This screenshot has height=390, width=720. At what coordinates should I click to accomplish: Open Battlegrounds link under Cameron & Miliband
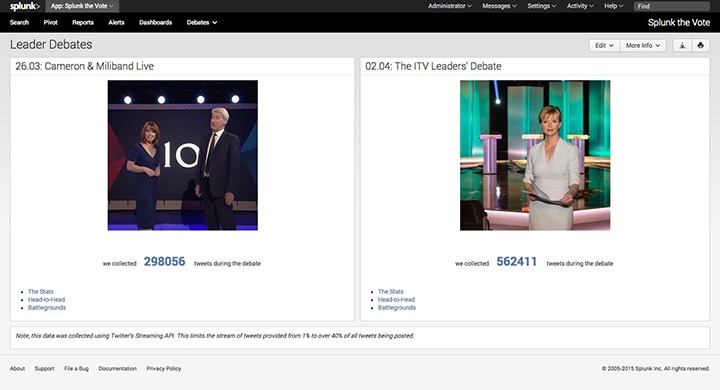47,308
